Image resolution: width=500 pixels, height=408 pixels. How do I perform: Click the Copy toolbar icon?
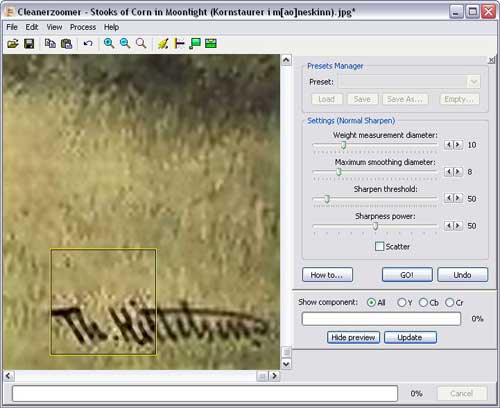tap(50, 43)
